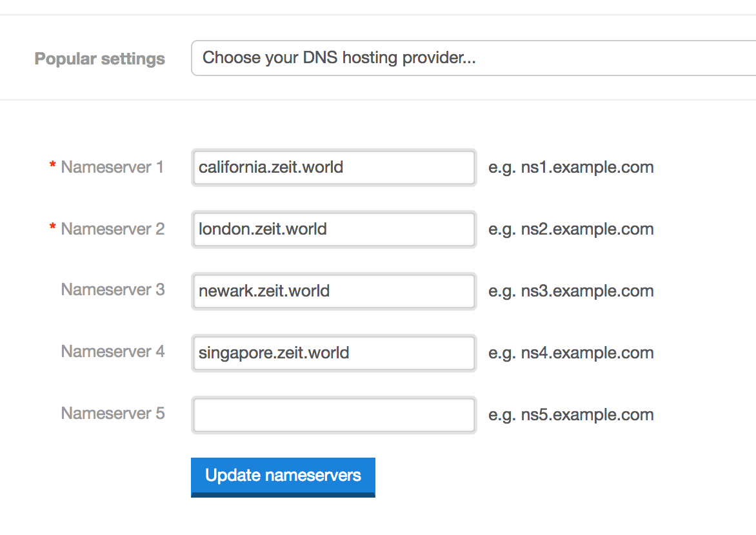Viewport: 756px width, 535px height.
Task: Click into the singapore.zeit.world text box
Action: (333, 353)
